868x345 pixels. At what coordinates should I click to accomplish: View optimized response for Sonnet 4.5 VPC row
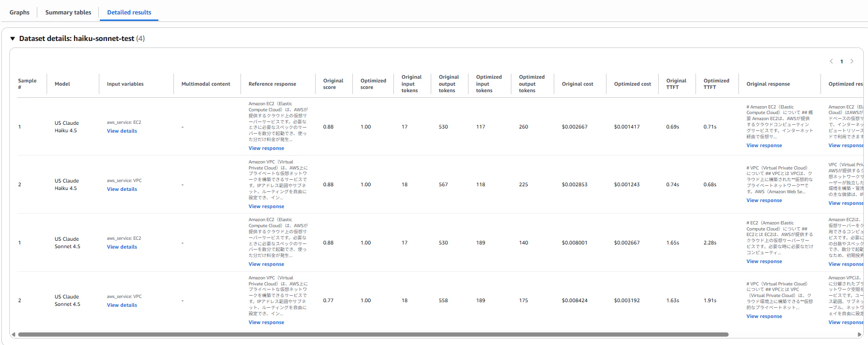846,322
